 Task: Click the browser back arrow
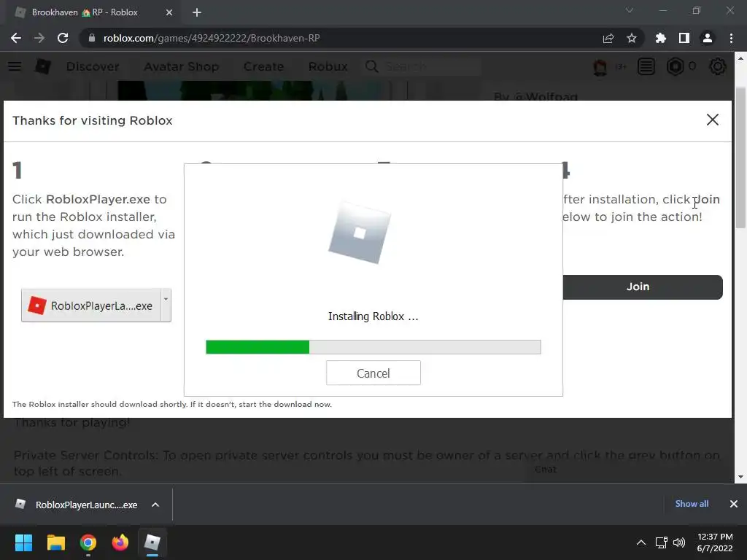click(x=16, y=38)
